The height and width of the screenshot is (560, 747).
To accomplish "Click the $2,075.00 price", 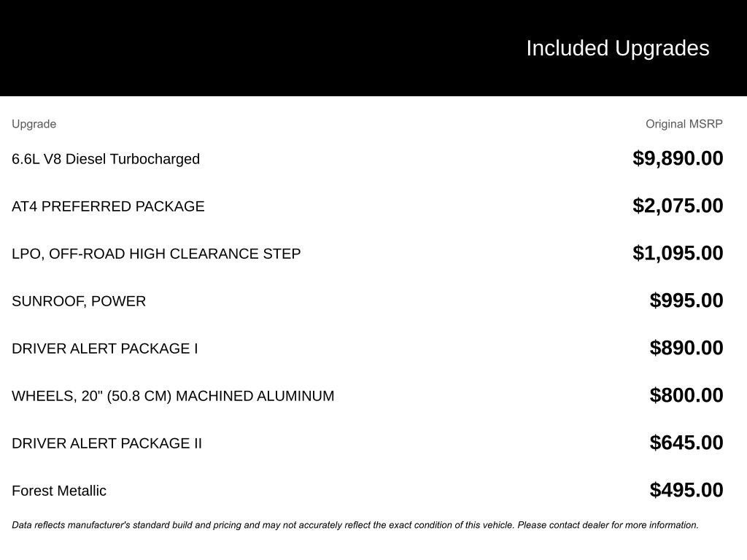I will pyautogui.click(x=678, y=206).
